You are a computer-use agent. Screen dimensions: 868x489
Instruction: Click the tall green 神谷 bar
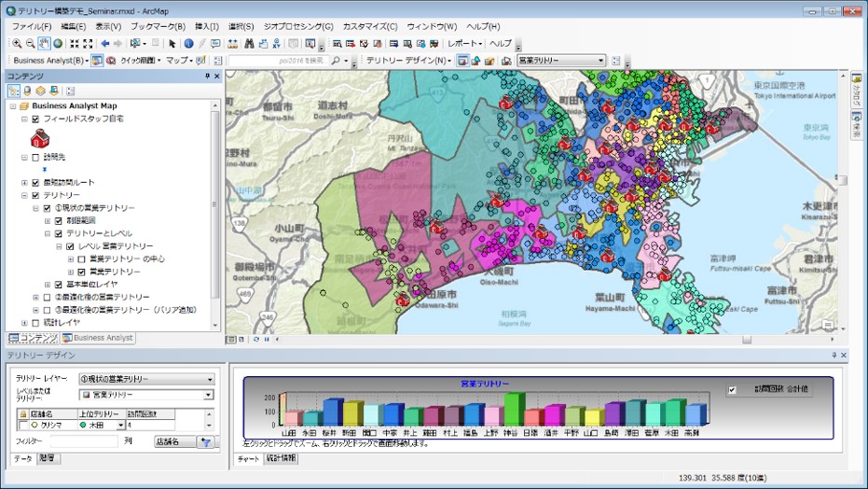(x=514, y=410)
